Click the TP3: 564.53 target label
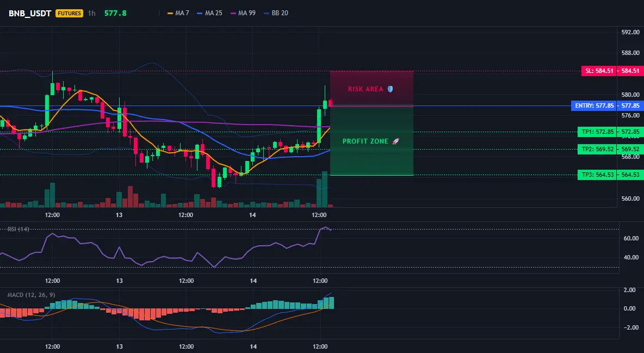Image resolution: width=644 pixels, height=353 pixels. 598,175
